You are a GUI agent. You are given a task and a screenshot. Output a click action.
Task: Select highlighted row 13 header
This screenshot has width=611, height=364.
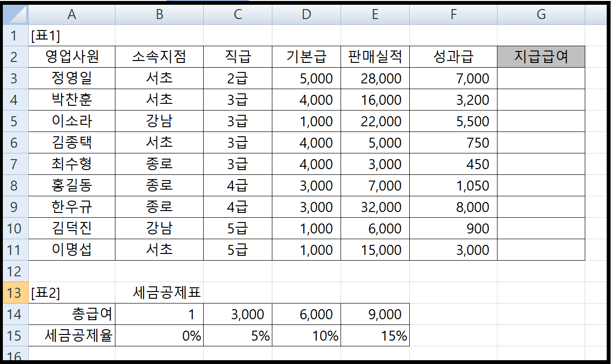[15, 293]
